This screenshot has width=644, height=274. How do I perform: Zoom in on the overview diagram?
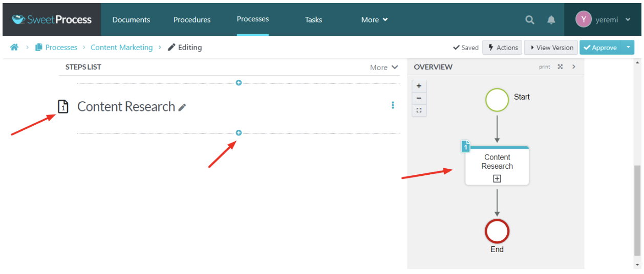[x=419, y=86]
